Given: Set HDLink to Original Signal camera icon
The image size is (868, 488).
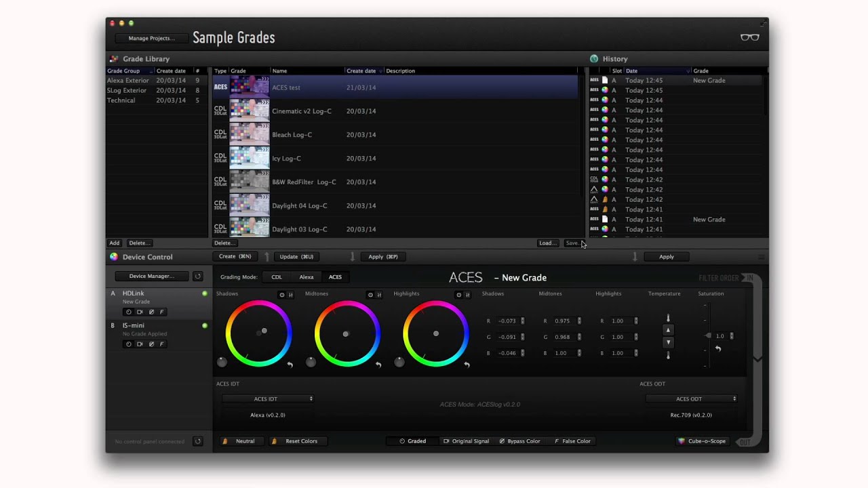Looking at the screenshot, I should pyautogui.click(x=140, y=312).
